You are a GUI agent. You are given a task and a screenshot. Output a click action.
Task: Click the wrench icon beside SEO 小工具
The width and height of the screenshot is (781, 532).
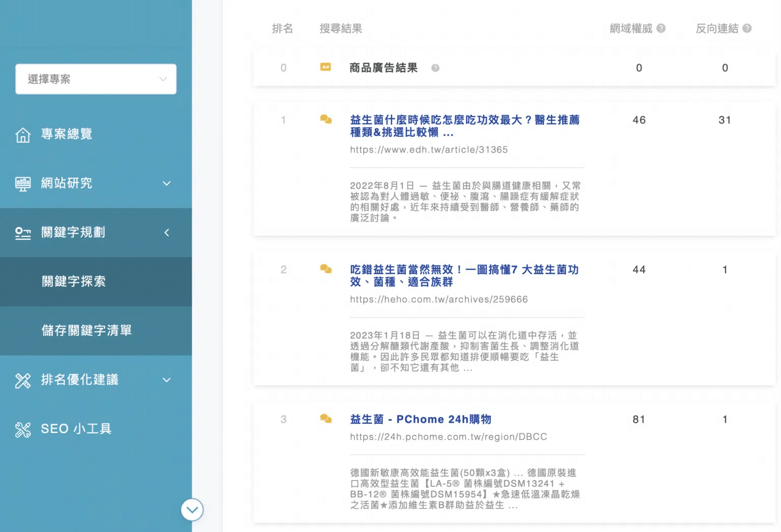point(23,429)
